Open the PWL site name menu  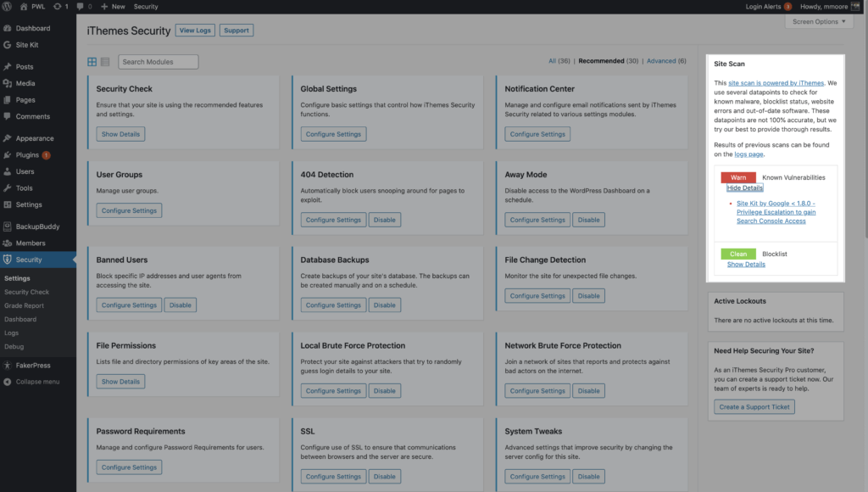coord(33,7)
